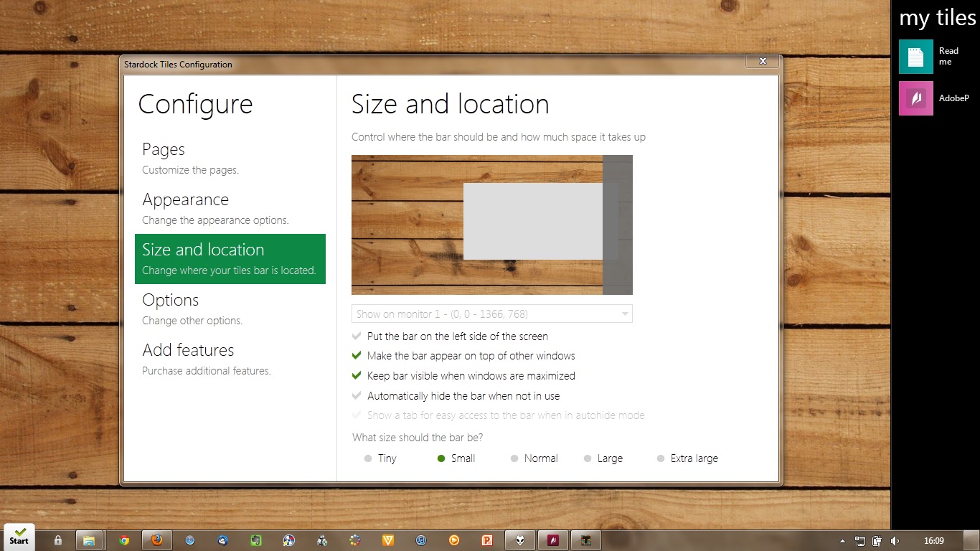Click the Configure heading
The width and height of the screenshot is (980, 551).
(x=195, y=105)
